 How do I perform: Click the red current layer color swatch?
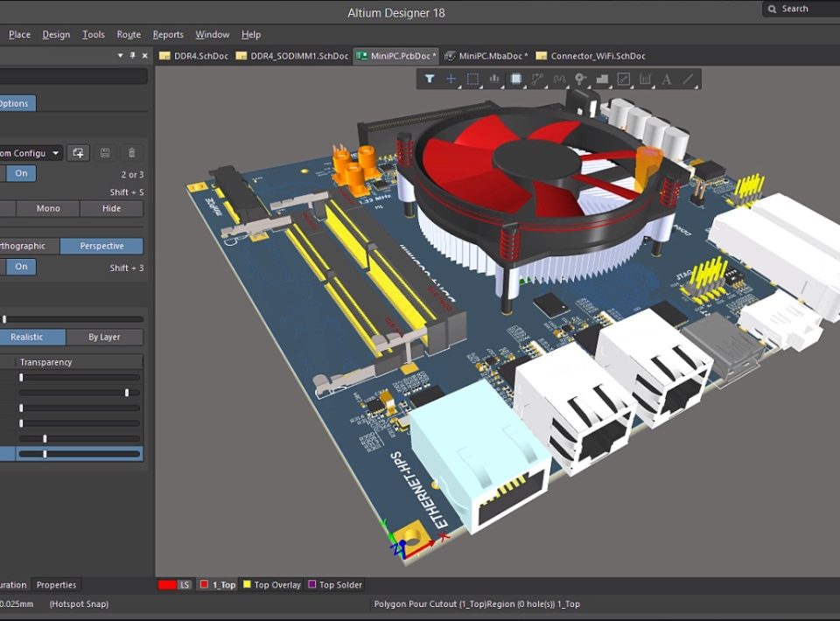pyautogui.click(x=167, y=584)
